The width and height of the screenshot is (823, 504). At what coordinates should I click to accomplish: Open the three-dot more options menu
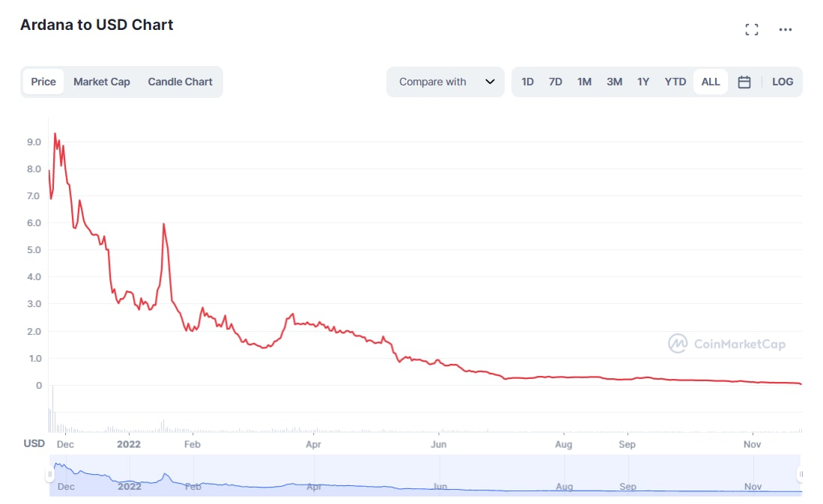click(x=785, y=30)
